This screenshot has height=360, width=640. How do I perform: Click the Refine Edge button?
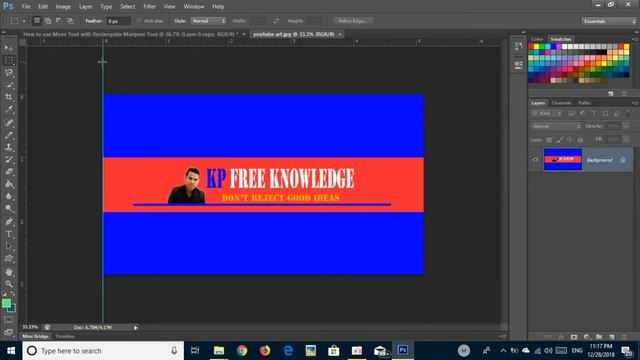353,21
